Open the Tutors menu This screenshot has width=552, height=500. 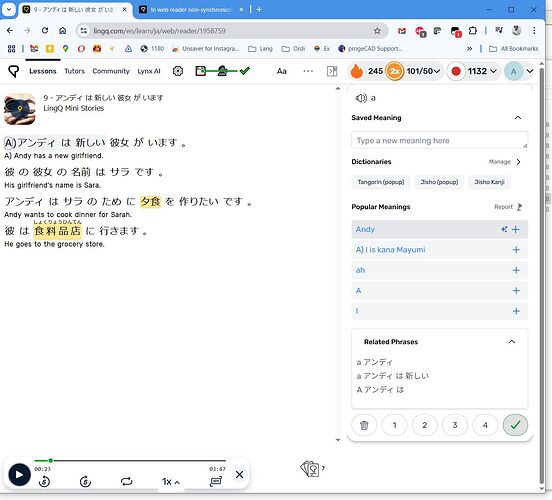pyautogui.click(x=74, y=71)
